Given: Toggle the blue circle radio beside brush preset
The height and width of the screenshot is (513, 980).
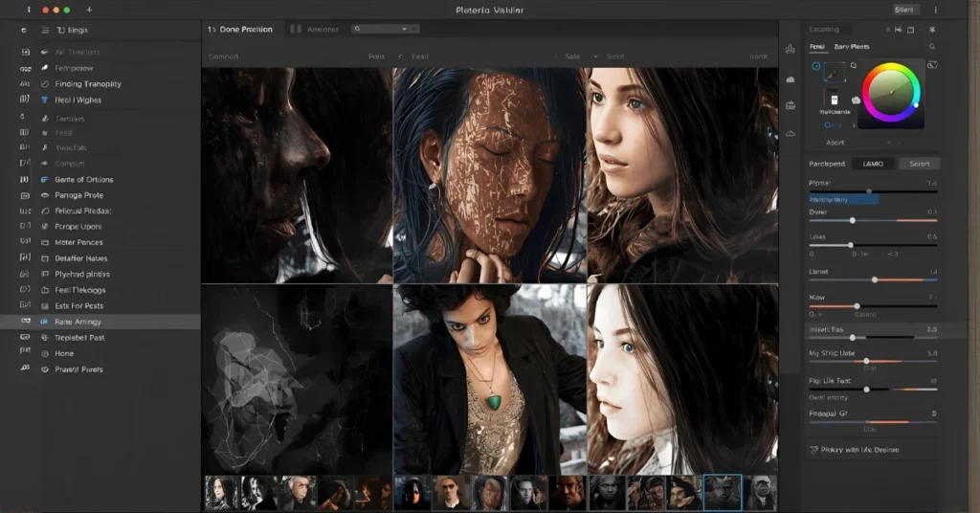Looking at the screenshot, I should tap(816, 66).
